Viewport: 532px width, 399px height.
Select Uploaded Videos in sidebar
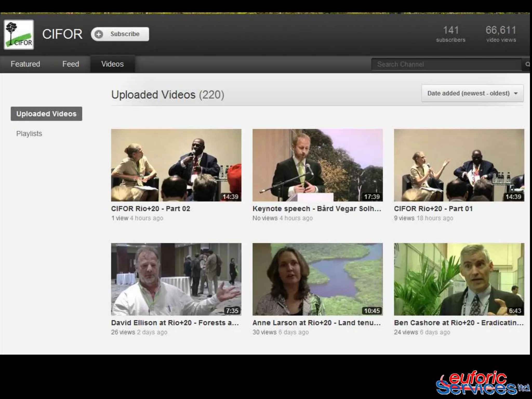pos(46,114)
